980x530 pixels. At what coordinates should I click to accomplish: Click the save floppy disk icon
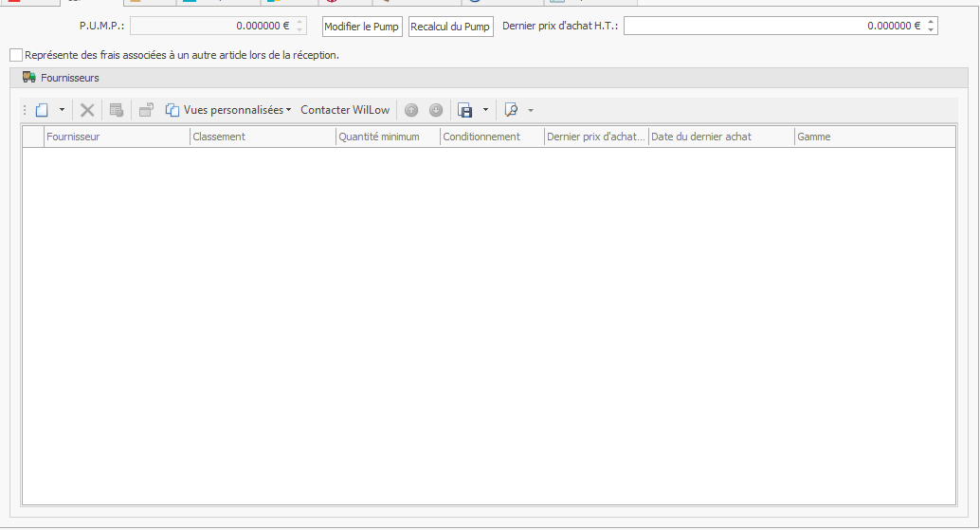point(465,110)
